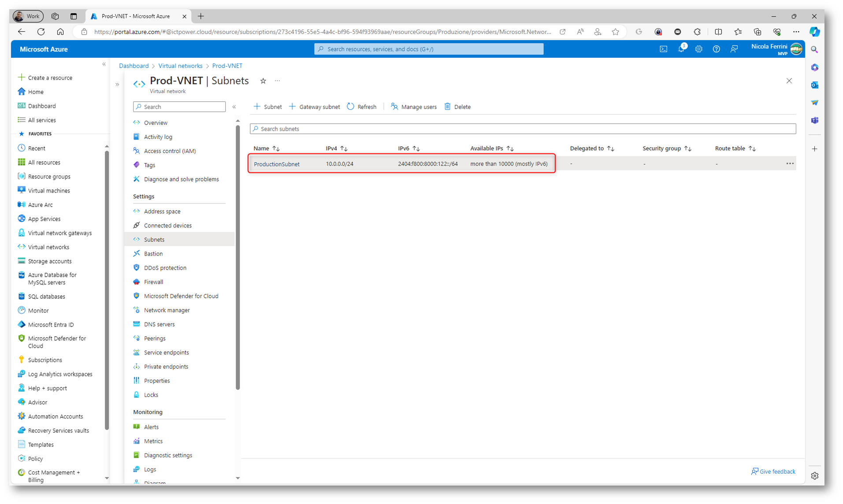
Task: Open new browser tab plus button
Action: coord(201,16)
